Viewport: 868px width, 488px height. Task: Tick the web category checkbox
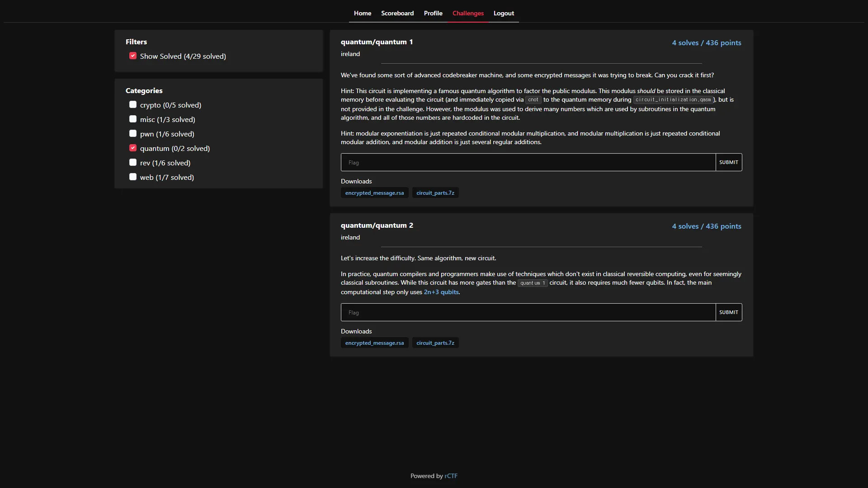(133, 177)
